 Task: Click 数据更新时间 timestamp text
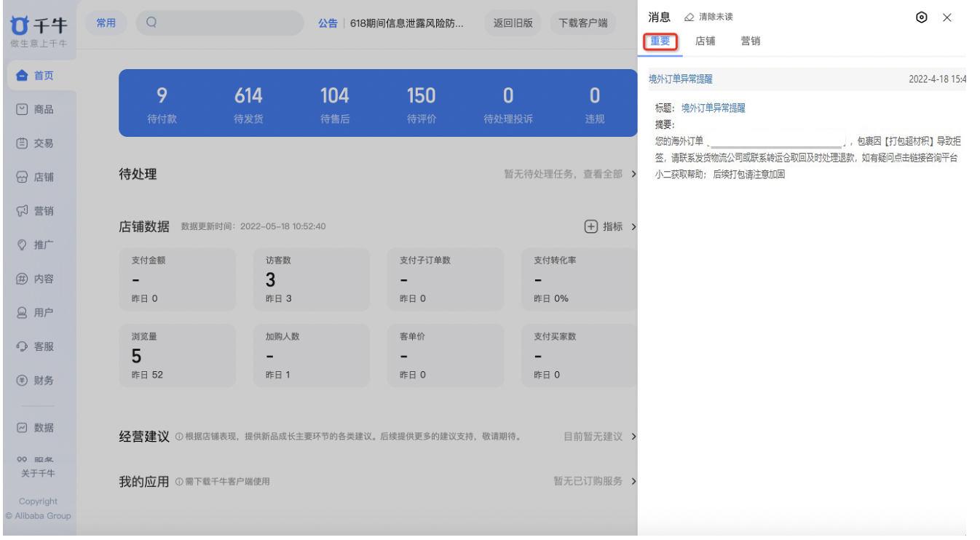pyautogui.click(x=253, y=226)
